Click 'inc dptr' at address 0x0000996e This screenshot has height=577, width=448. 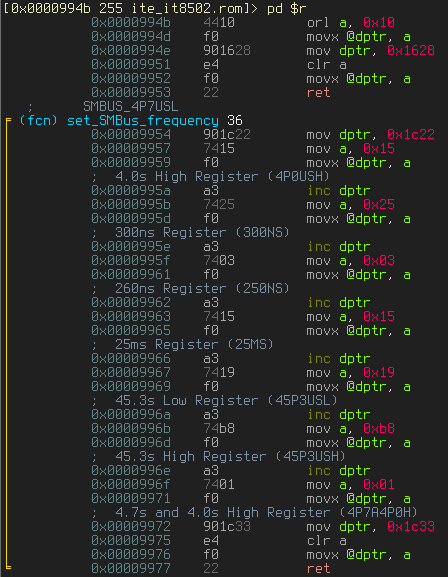tap(339, 470)
